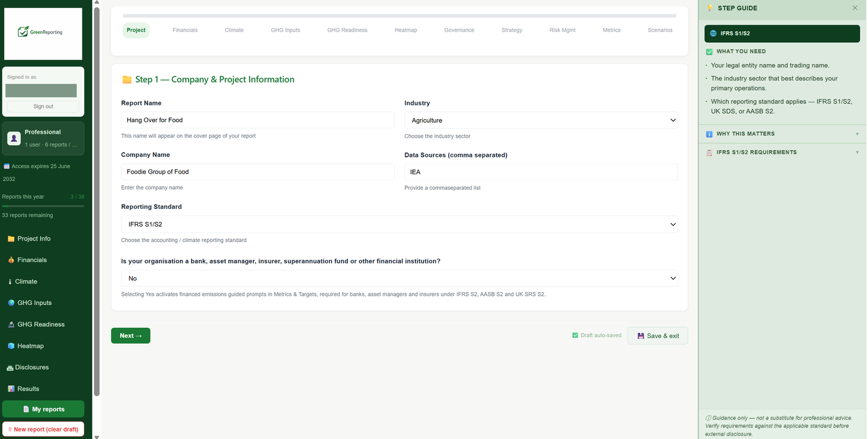The width and height of the screenshot is (868, 439).
Task: Switch to the GHG Inputs step tab
Action: click(285, 30)
